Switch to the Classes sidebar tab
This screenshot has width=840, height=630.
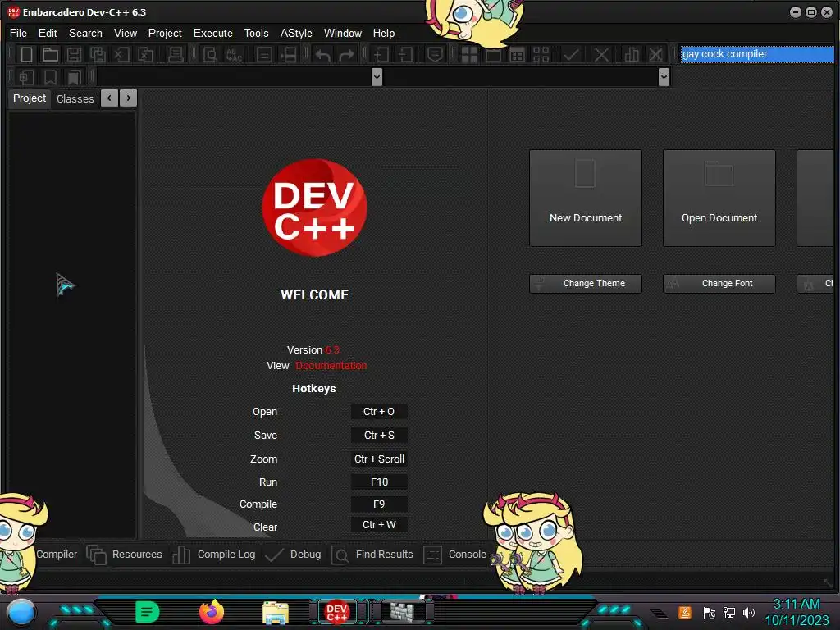[75, 99]
